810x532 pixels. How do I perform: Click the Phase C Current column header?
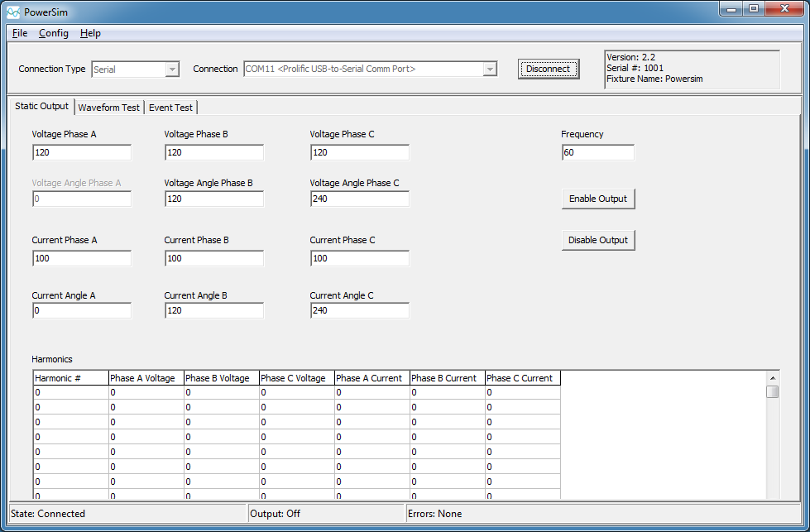523,378
